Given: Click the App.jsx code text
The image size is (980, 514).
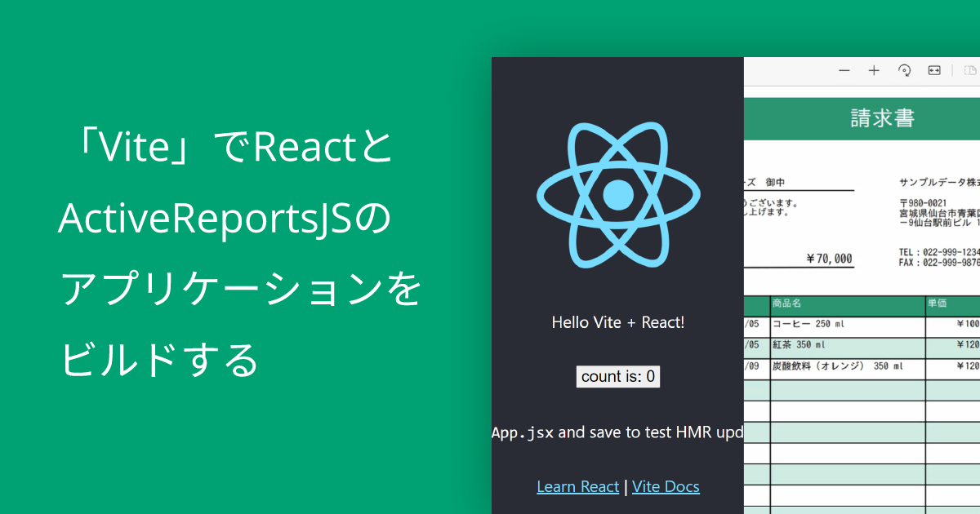Looking at the screenshot, I should pos(522,432).
